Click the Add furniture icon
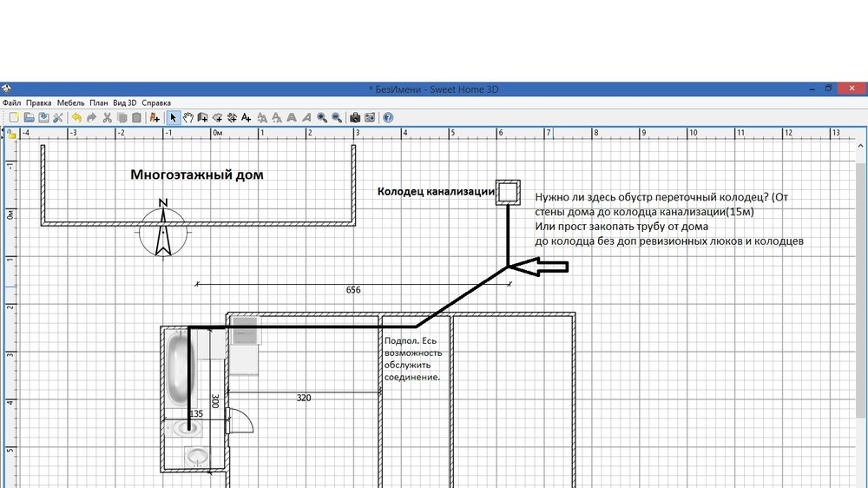This screenshot has height=488, width=868. (x=155, y=117)
